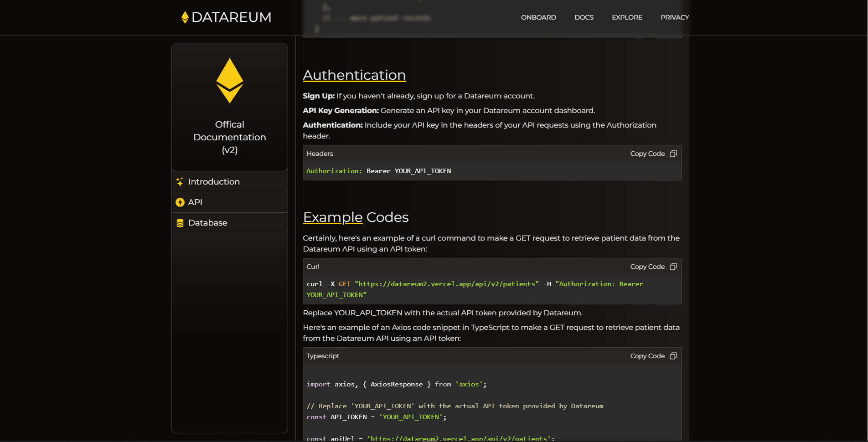Go to ONBOARD in the top navigation

point(538,17)
